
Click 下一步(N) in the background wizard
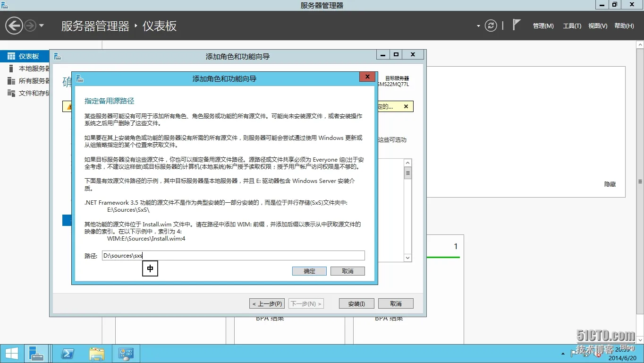point(306,303)
